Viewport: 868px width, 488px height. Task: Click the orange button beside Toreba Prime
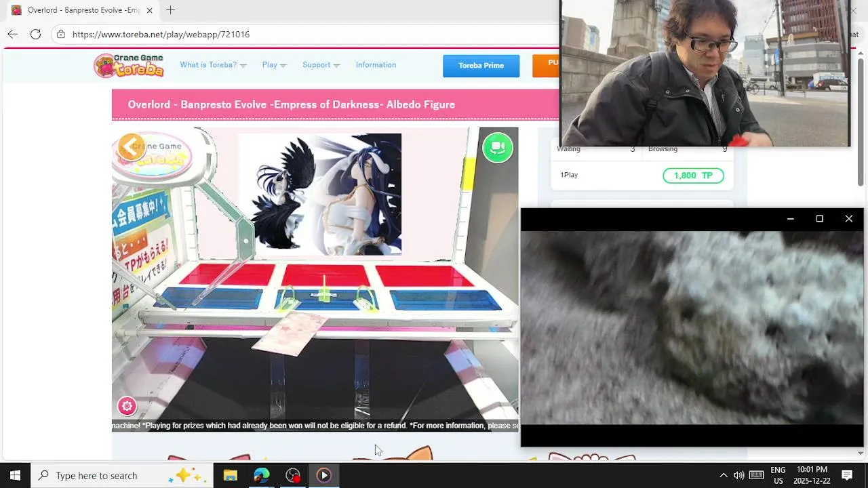pyautogui.click(x=546, y=66)
